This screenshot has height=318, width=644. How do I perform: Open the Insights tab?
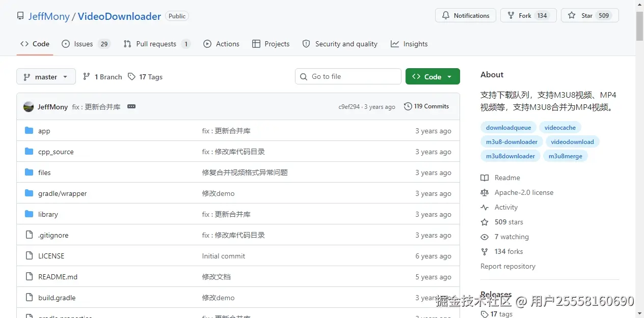click(409, 44)
